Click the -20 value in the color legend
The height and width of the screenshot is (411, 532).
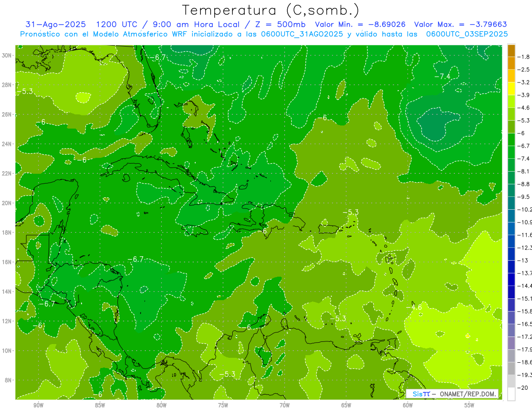(523, 388)
